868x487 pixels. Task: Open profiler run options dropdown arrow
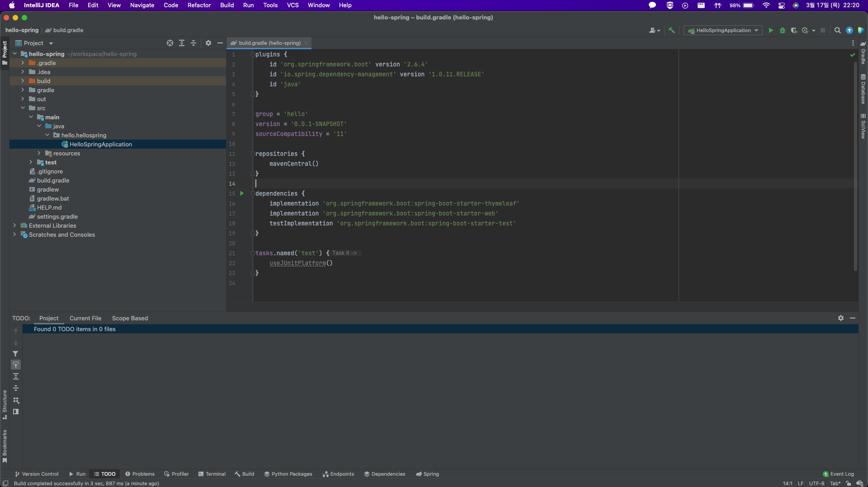click(x=814, y=31)
